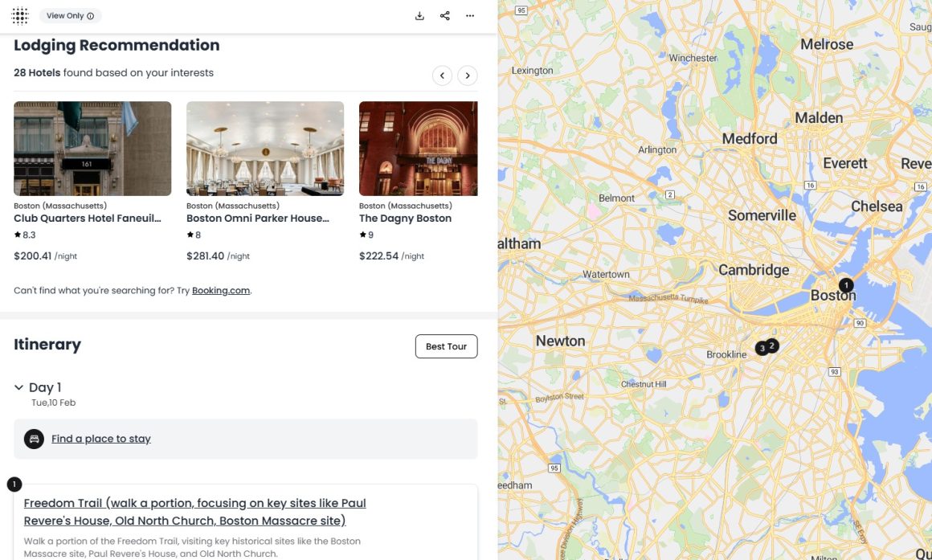Collapse the Day 1 section

click(x=19, y=387)
